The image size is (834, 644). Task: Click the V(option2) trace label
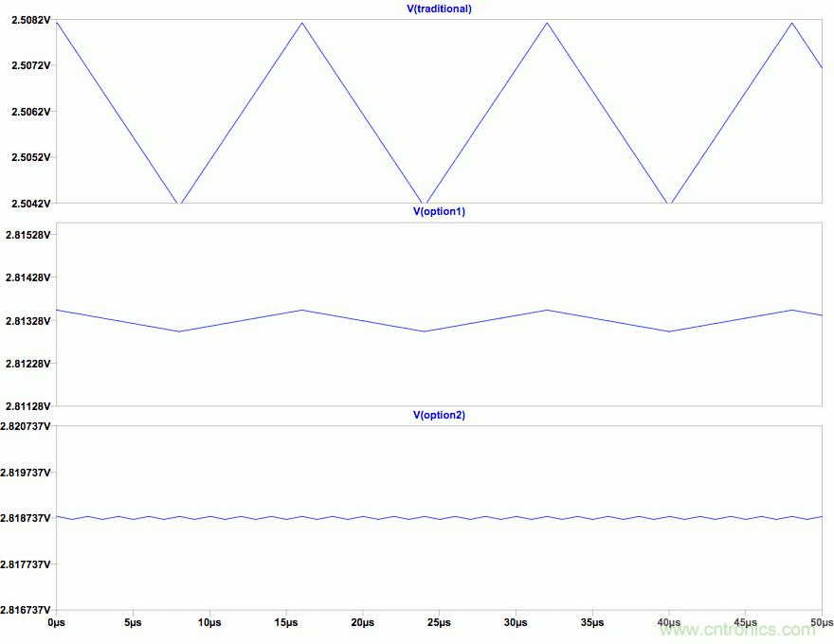[439, 415]
